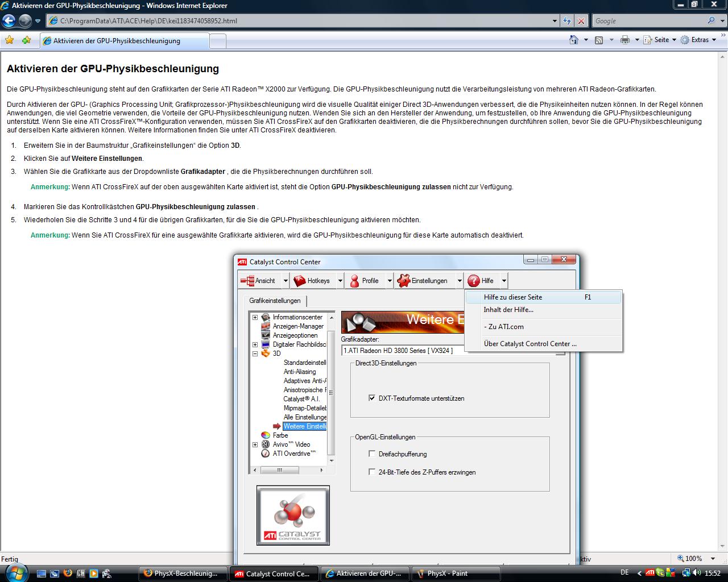Expand the Avivo Video tree node
Image resolution: width=728 pixels, height=582 pixels.
tap(255, 444)
